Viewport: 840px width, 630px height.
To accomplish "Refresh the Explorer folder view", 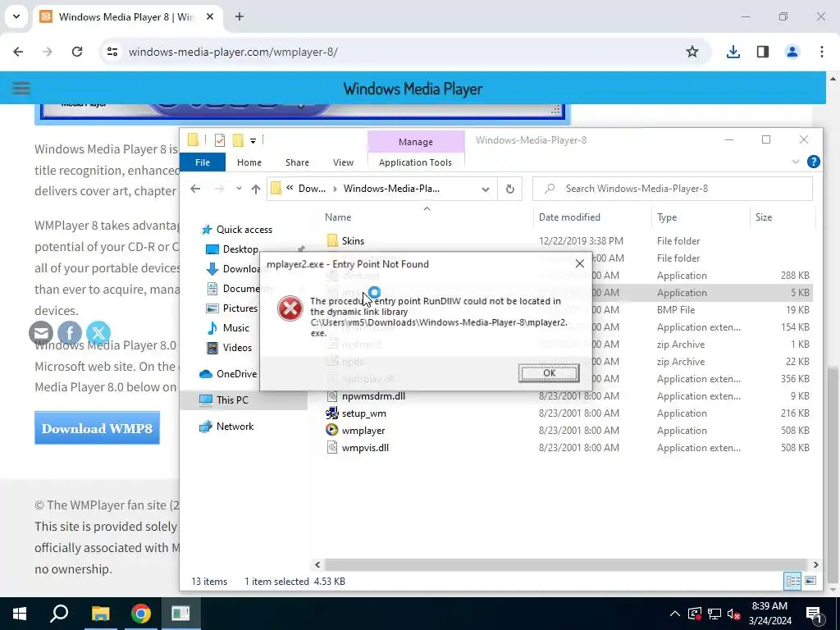I will 510,189.
